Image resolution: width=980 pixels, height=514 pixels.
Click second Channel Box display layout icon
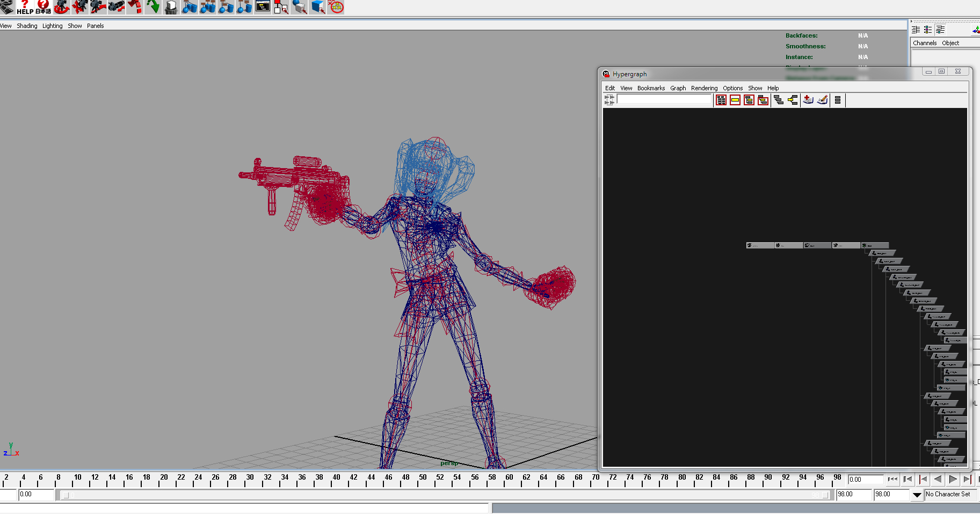coord(928,30)
